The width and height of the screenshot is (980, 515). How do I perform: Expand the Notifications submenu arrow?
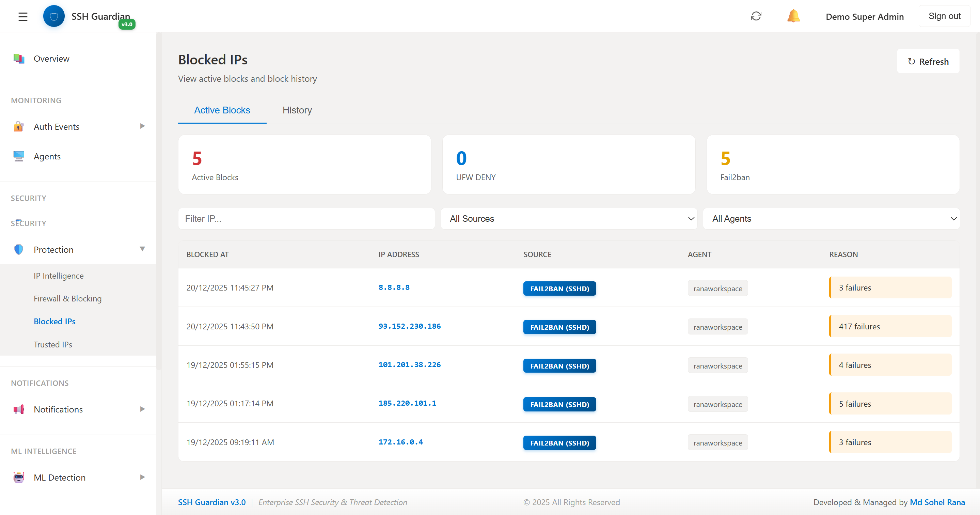point(142,409)
